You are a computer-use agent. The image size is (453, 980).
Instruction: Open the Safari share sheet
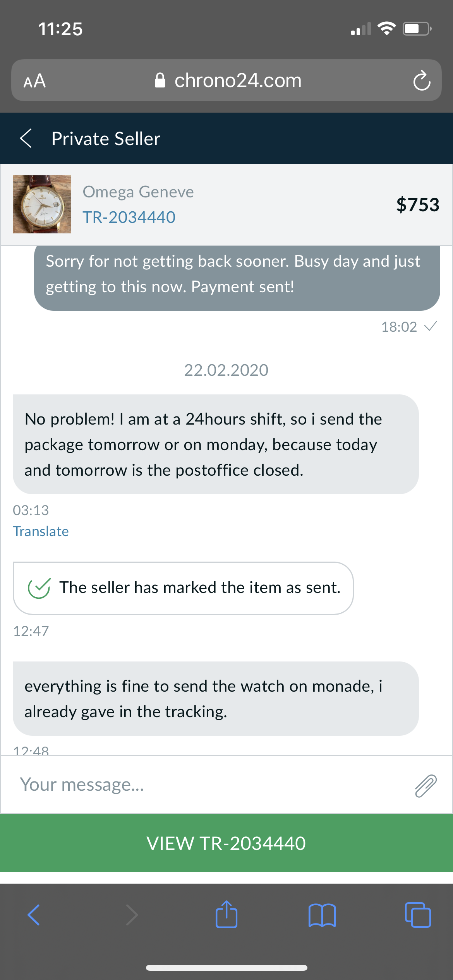click(226, 915)
